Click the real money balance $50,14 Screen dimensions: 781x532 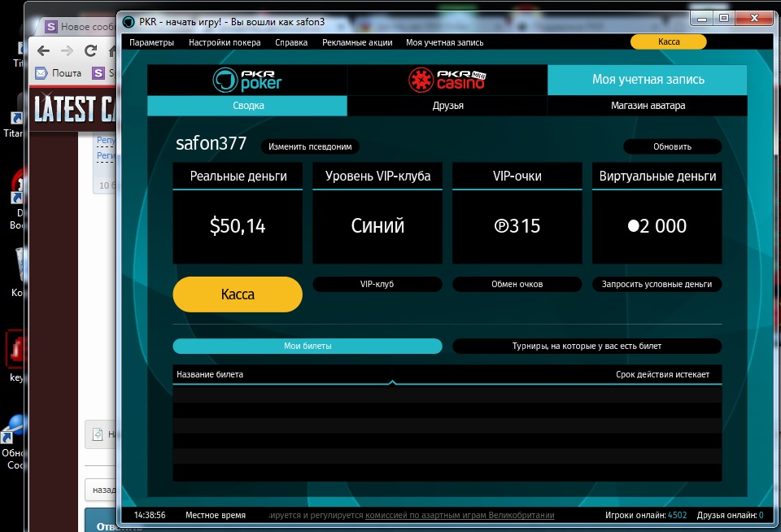tap(238, 226)
